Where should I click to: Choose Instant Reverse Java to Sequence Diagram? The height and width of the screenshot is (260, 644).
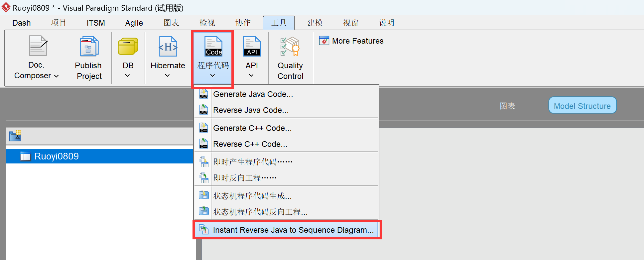click(286, 230)
